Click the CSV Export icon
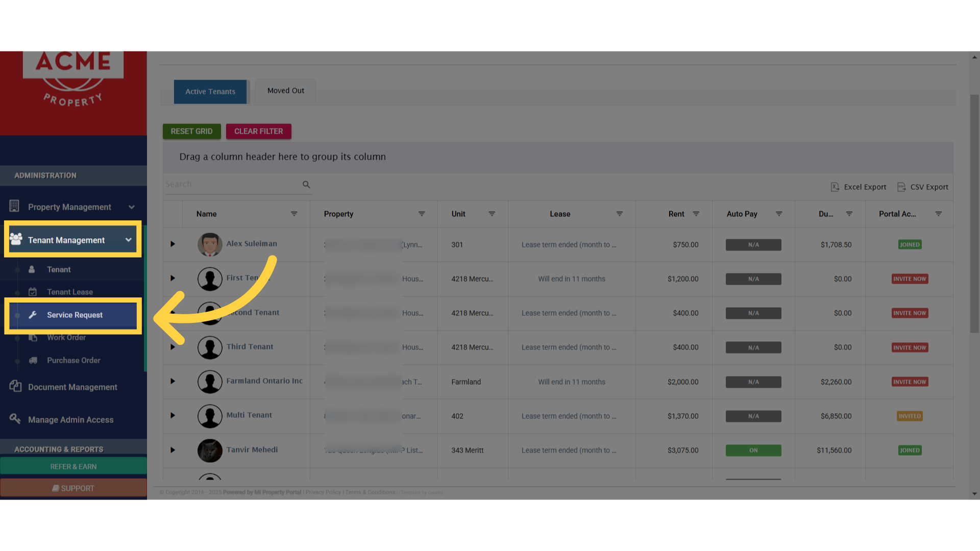 [x=901, y=187]
